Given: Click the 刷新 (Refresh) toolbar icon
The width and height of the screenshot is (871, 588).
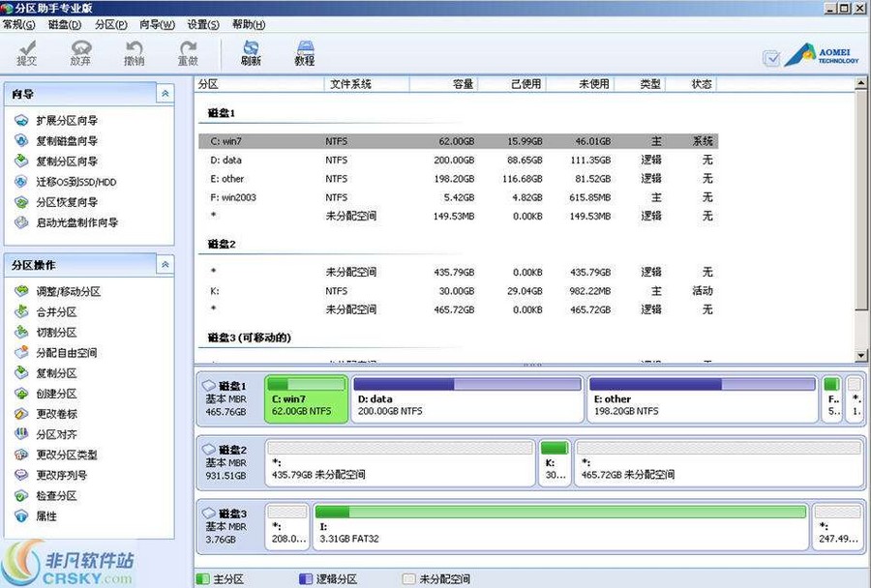Looking at the screenshot, I should click(250, 53).
